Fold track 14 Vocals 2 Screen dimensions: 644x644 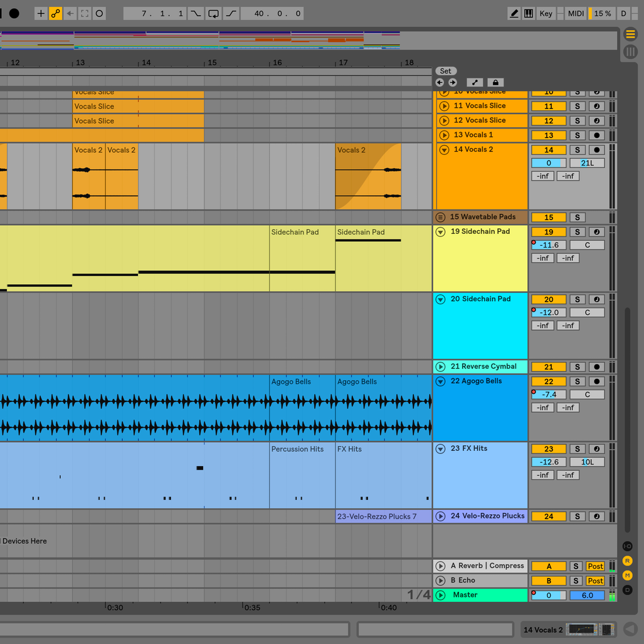pos(444,150)
